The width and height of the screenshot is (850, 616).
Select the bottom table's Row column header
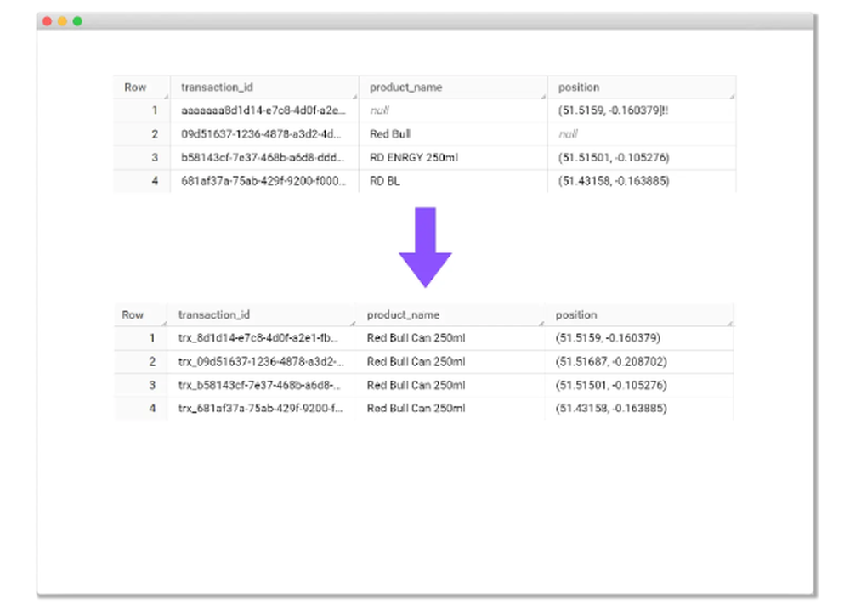coord(140,314)
